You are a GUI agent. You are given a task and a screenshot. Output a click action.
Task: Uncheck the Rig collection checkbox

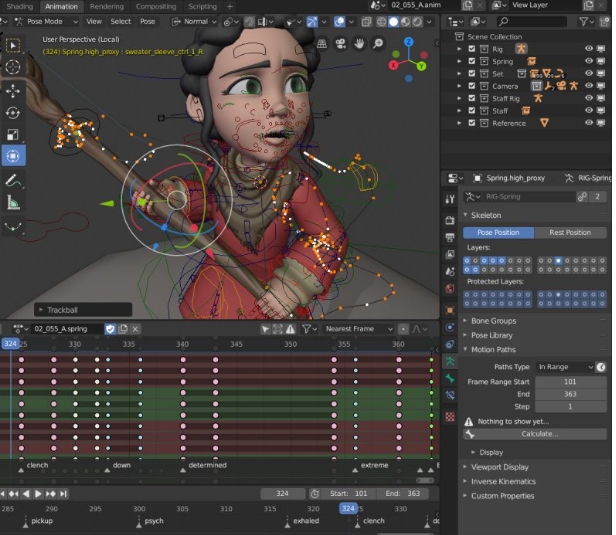[x=472, y=49]
